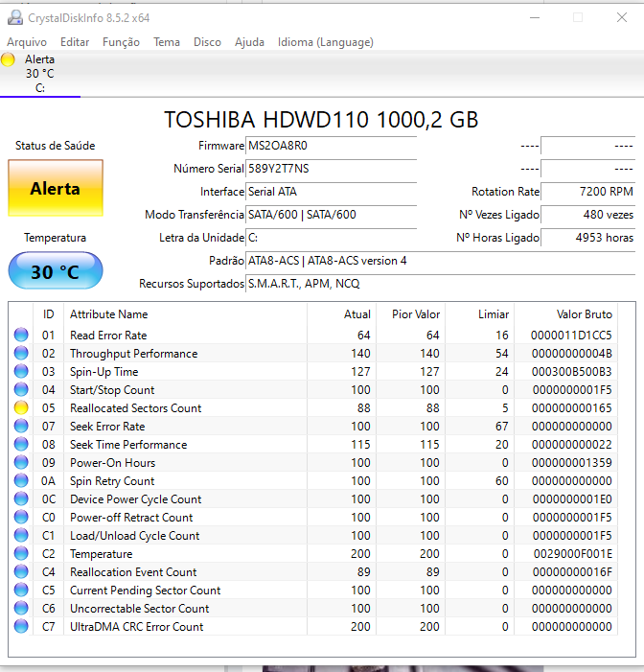Click the Throughput Performance current value 140
The width and height of the screenshot is (644, 672).
click(360, 354)
